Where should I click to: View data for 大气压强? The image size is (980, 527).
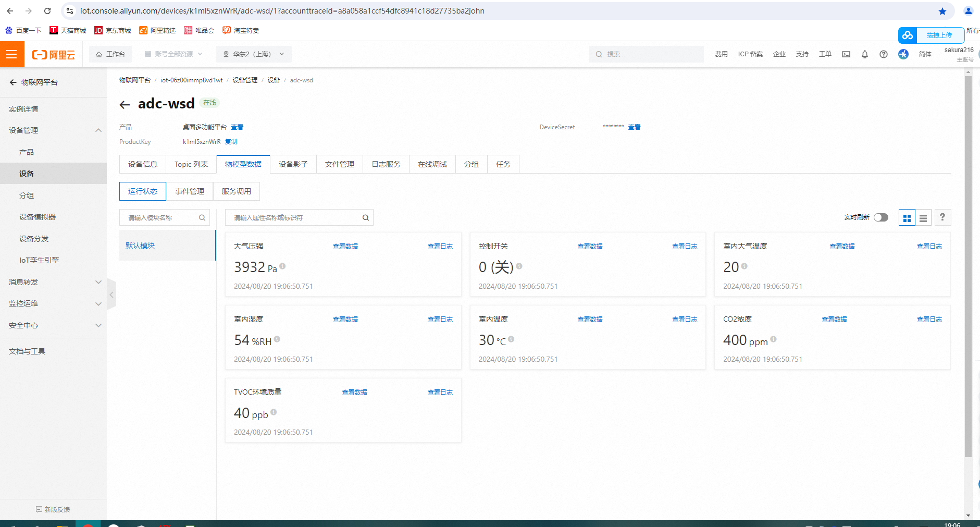pos(345,247)
